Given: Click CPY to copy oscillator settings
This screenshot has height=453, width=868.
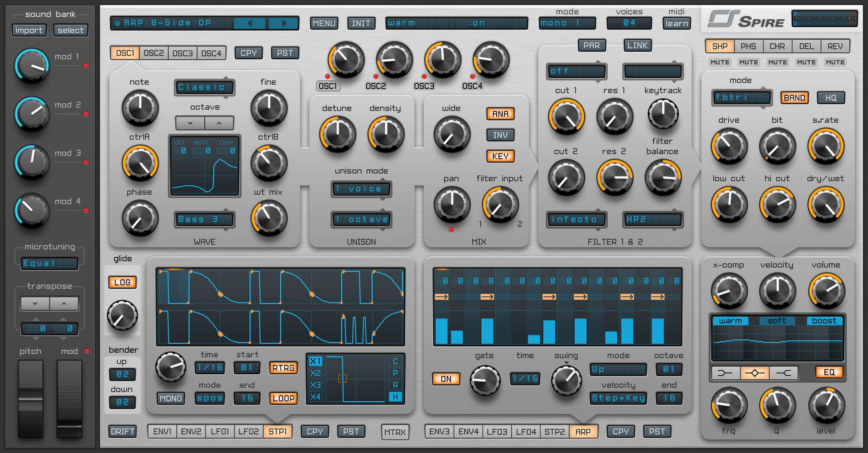Looking at the screenshot, I should (249, 52).
